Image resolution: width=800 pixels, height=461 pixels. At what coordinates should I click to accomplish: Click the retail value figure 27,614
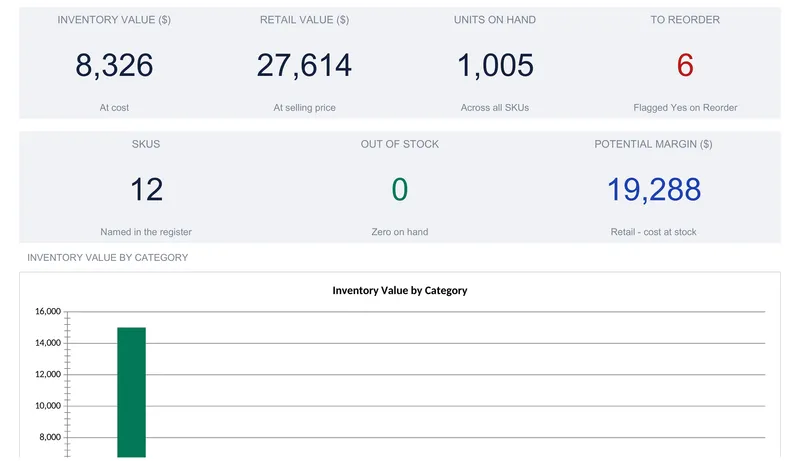(304, 65)
